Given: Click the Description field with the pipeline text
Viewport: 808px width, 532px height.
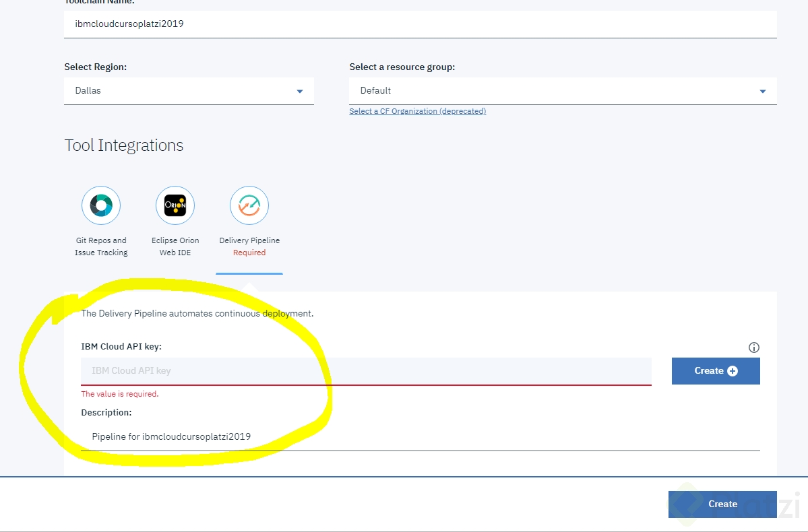Looking at the screenshot, I should [x=421, y=437].
